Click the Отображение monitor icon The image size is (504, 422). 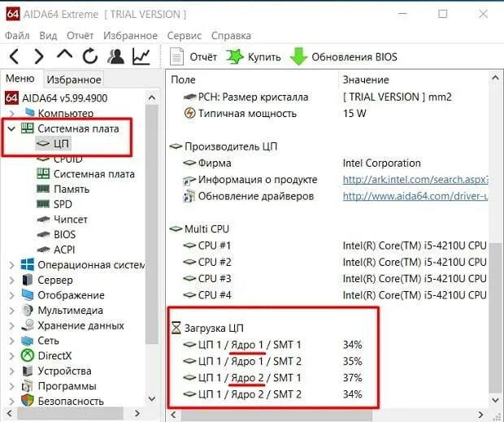click(28, 294)
